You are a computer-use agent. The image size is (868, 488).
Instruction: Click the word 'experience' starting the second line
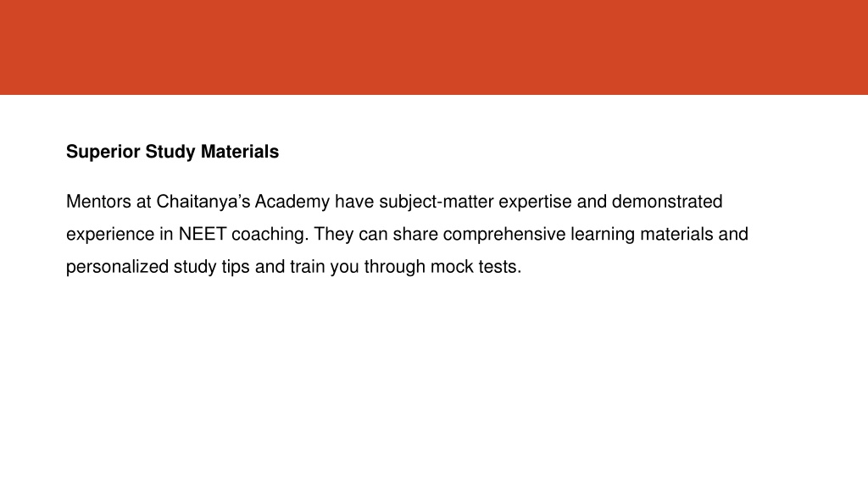click(x=111, y=235)
